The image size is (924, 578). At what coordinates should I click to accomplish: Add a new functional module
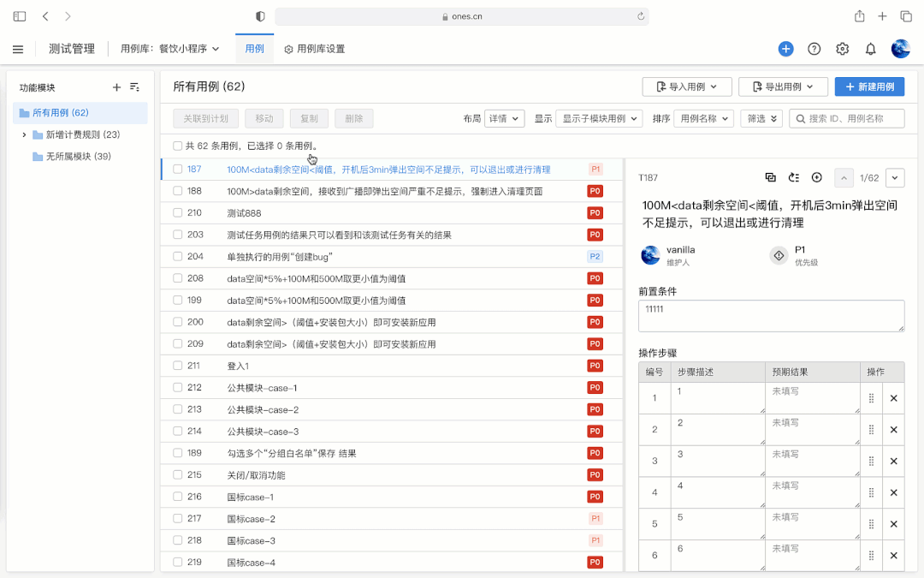(116, 87)
